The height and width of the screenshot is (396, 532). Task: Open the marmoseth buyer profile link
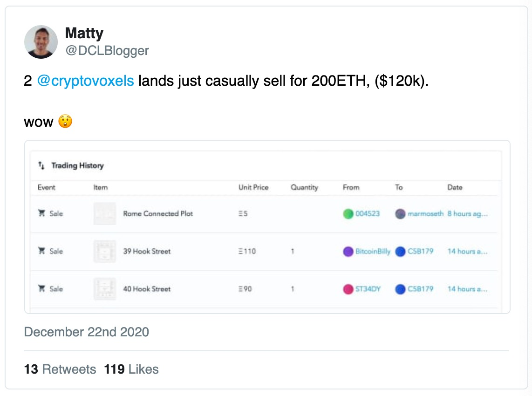[x=425, y=213]
